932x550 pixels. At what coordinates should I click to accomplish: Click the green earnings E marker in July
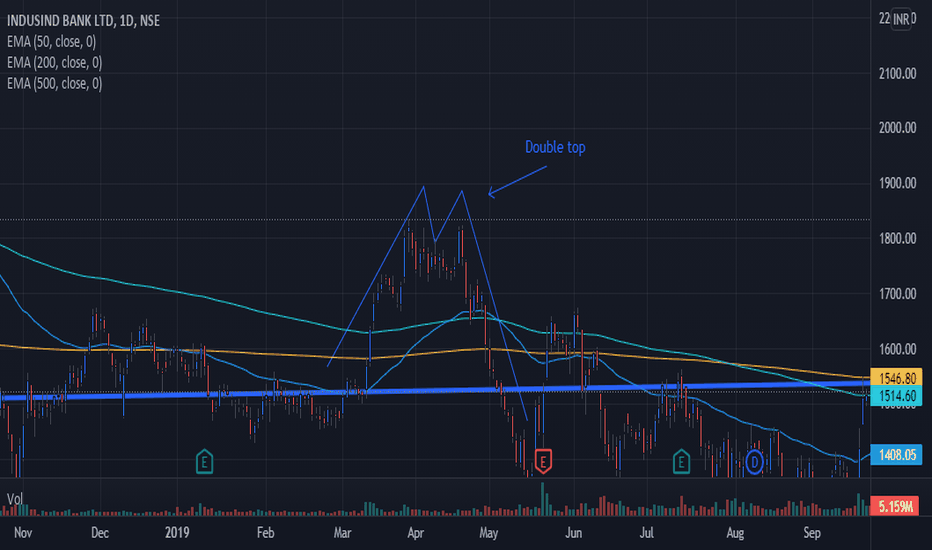[x=681, y=461]
